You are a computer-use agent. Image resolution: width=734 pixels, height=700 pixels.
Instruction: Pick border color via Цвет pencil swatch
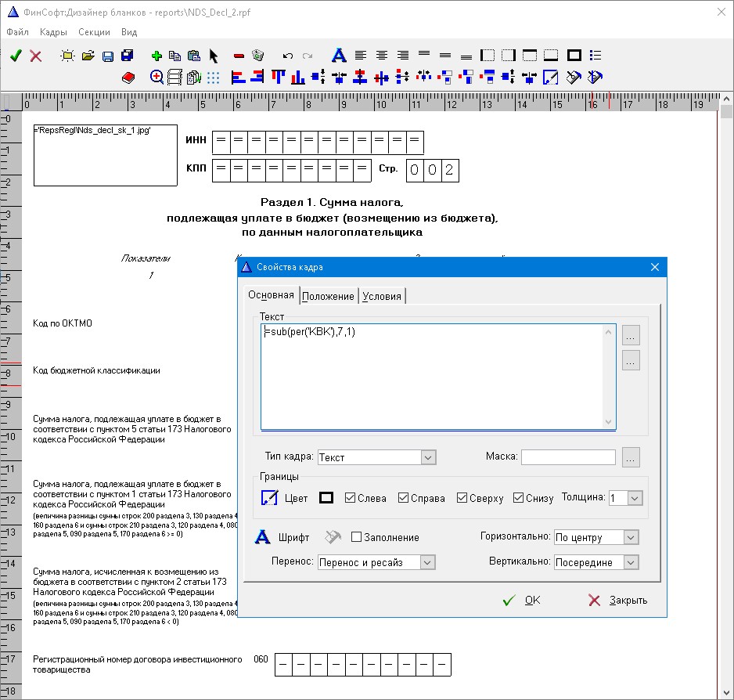[x=270, y=498]
